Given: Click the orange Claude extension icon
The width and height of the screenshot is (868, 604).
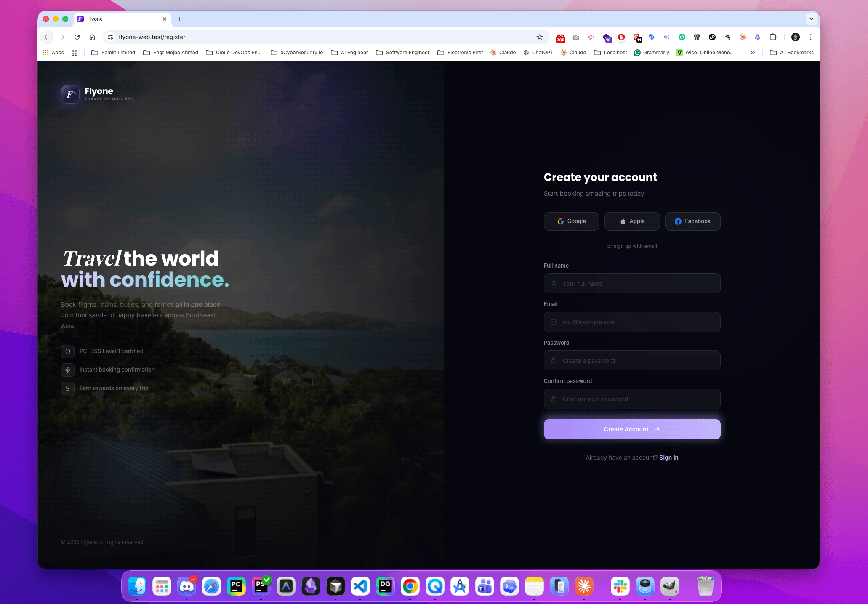Looking at the screenshot, I should (x=743, y=37).
